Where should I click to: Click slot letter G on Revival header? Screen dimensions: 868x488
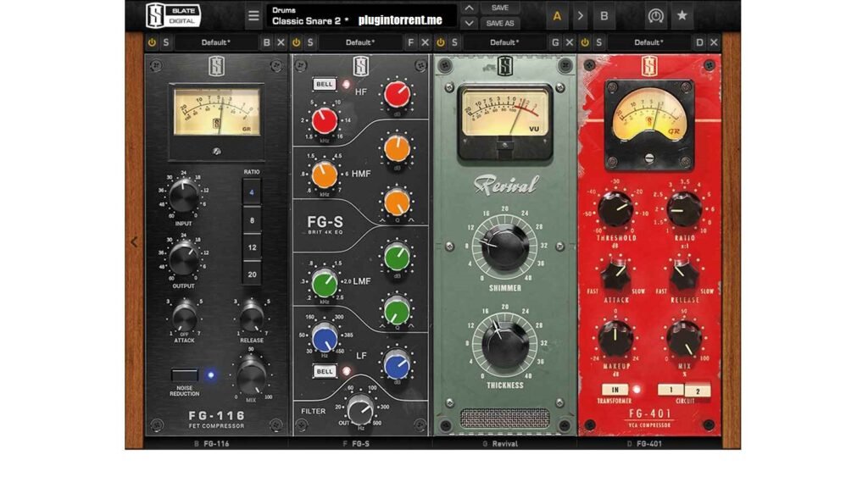555,42
